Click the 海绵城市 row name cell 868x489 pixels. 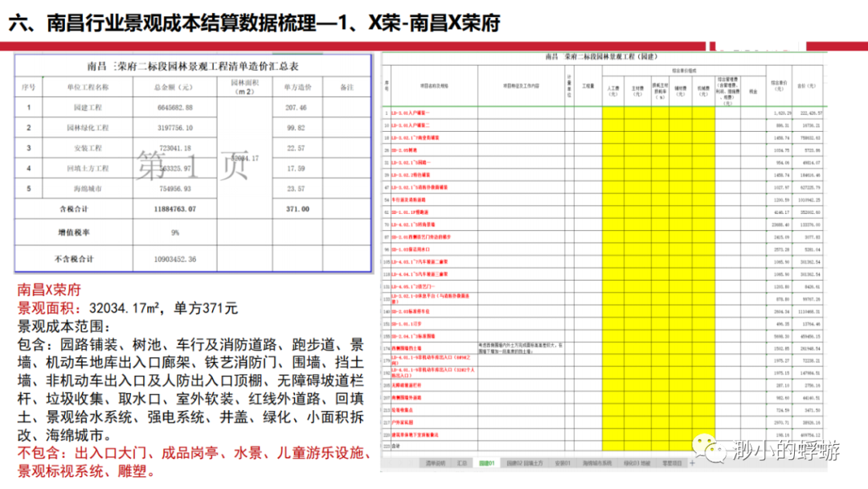click(x=88, y=188)
